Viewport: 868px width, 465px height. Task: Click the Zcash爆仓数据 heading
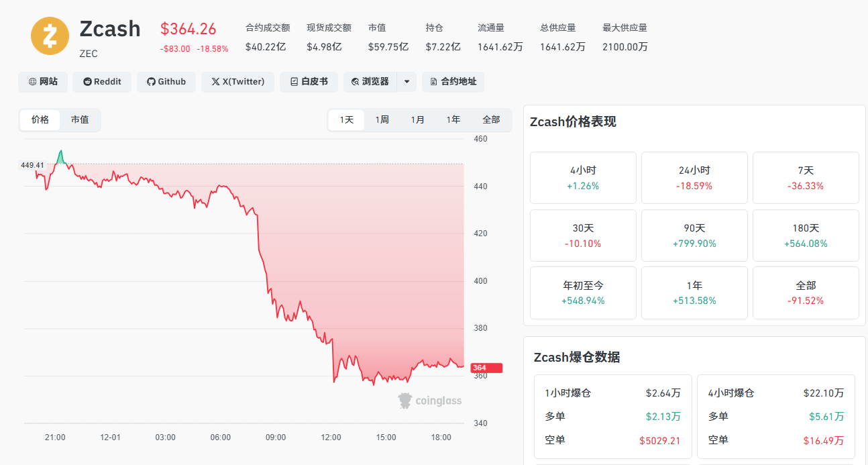pos(577,357)
